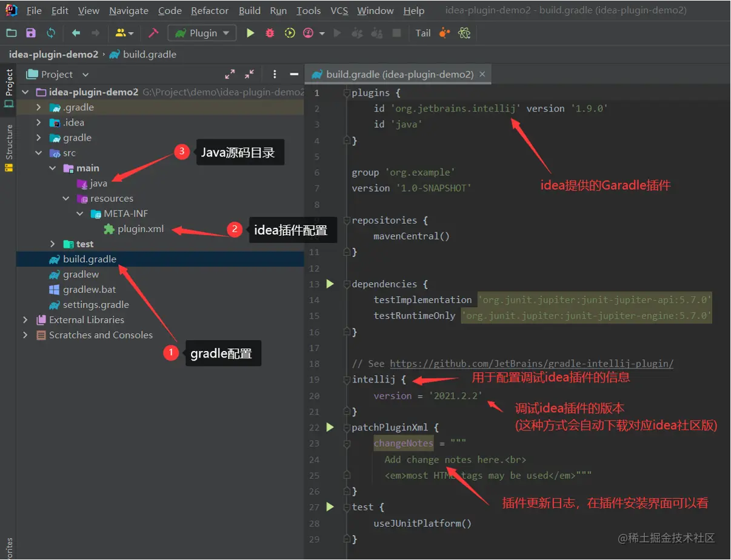Screen dimensions: 731x560
Task: Expand the gradle folder arrow
Action: [39, 138]
